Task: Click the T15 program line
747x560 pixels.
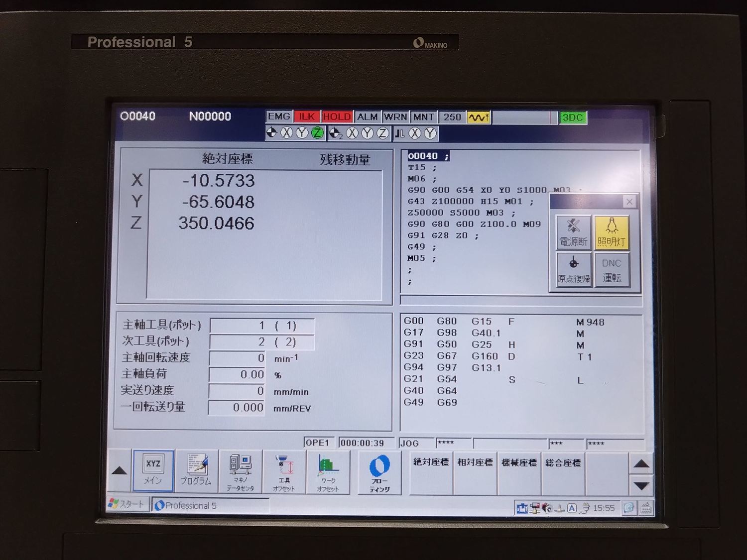Action: (x=422, y=167)
